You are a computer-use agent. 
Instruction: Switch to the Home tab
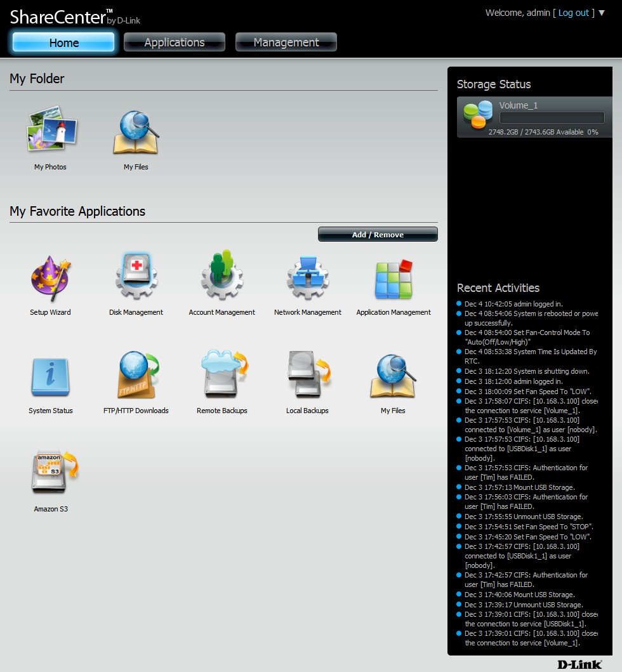coord(63,43)
